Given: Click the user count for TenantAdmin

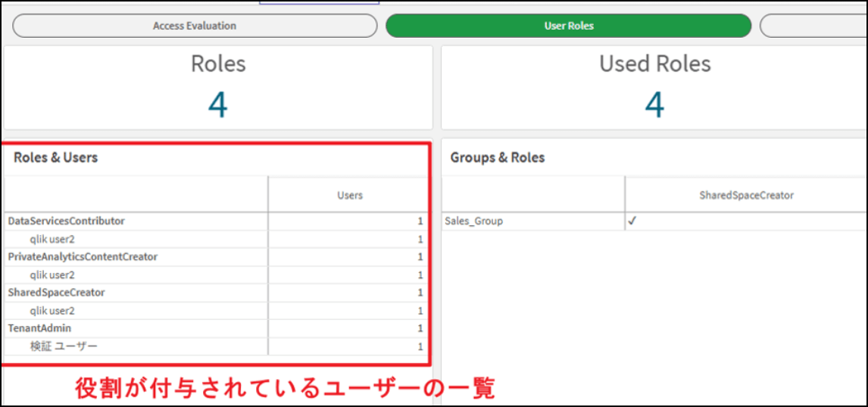Looking at the screenshot, I should [420, 328].
